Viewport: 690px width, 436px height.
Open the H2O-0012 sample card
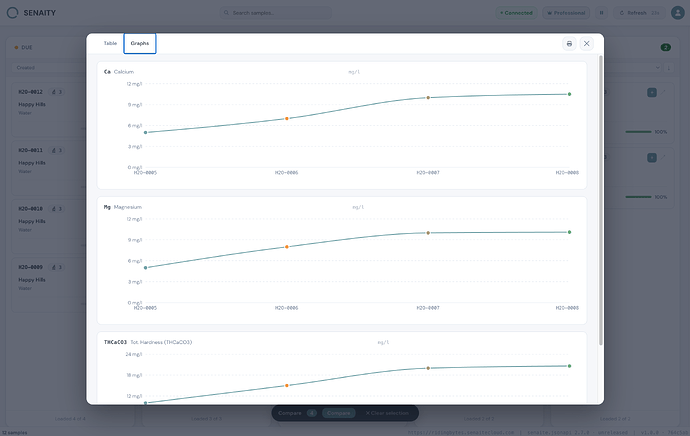click(48, 110)
